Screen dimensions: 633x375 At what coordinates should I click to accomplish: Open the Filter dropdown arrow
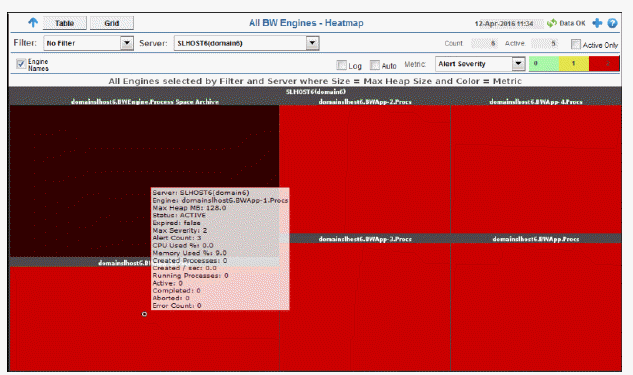127,43
